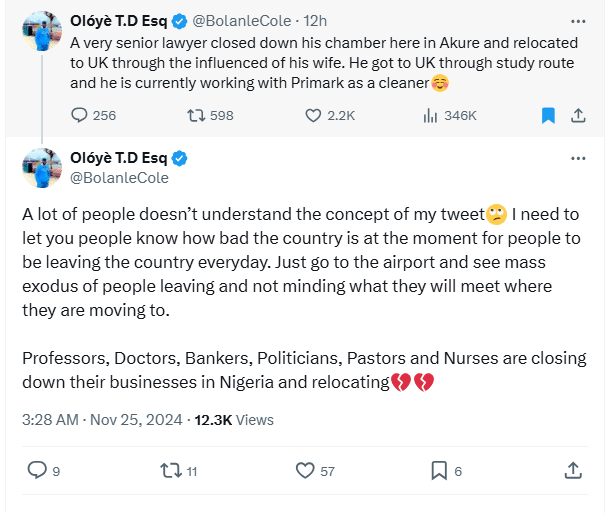The height and width of the screenshot is (513, 609).
Task: Repost the top tweet with 598 reposts
Action: [196, 116]
